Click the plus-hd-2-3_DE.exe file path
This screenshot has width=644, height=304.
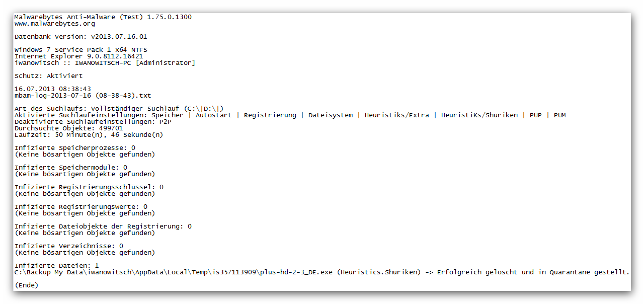(174, 272)
